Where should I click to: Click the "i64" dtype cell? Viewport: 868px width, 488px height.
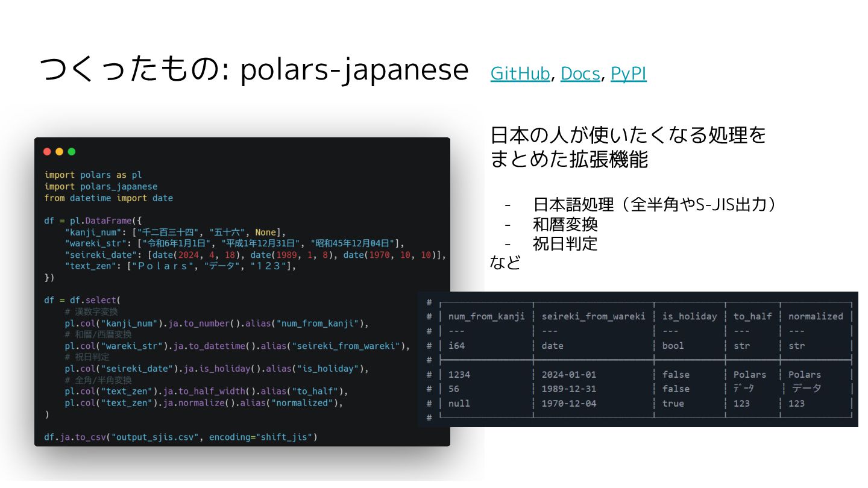[456, 346]
